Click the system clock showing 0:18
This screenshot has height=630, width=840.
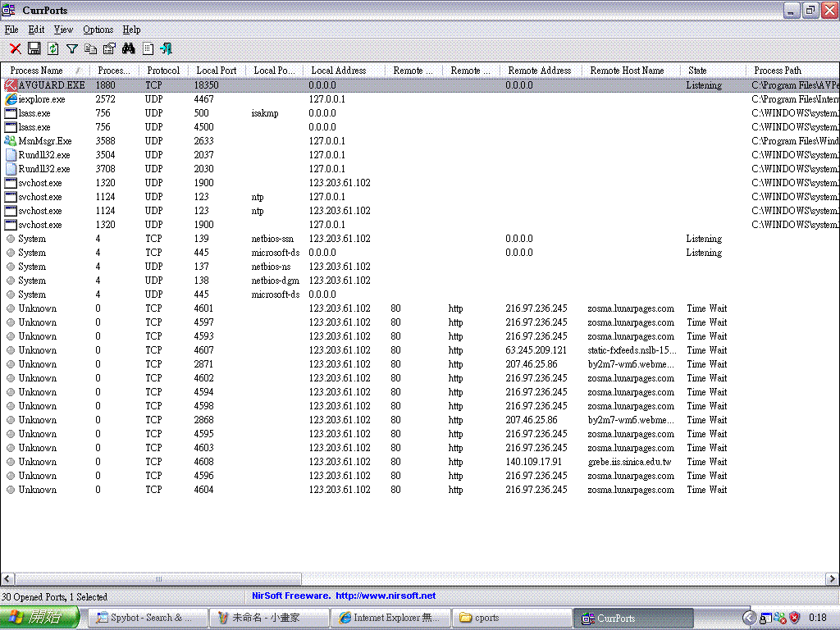click(x=818, y=618)
